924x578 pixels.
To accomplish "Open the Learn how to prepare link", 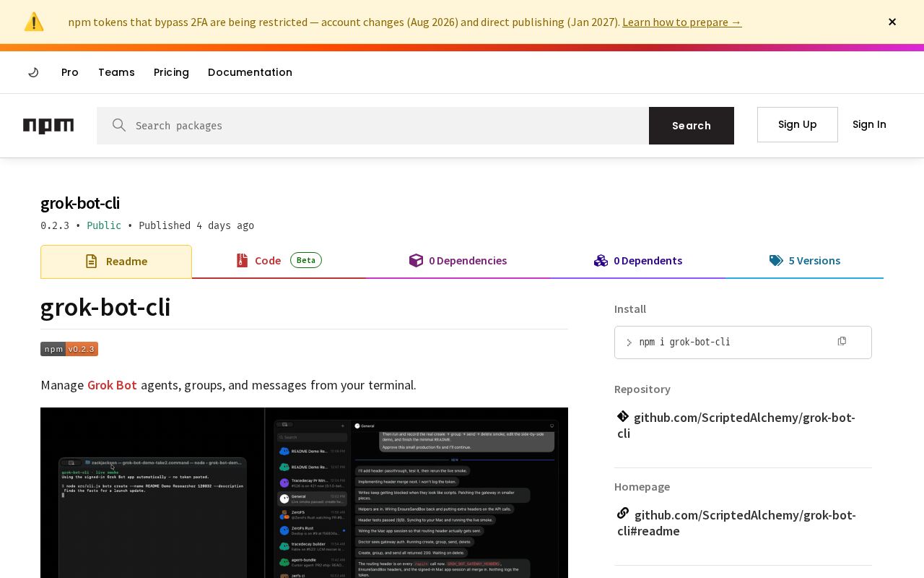I will click(681, 22).
